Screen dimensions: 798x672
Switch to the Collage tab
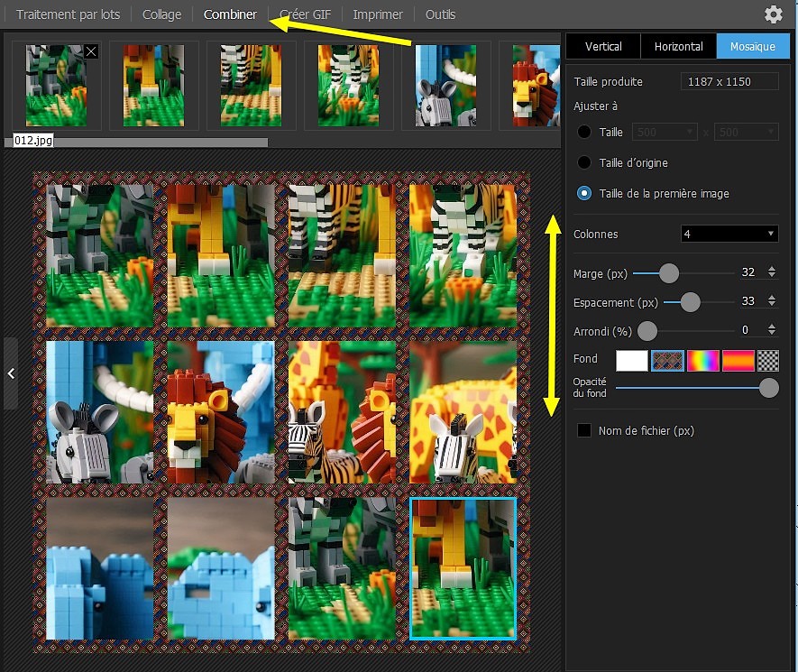tap(161, 14)
